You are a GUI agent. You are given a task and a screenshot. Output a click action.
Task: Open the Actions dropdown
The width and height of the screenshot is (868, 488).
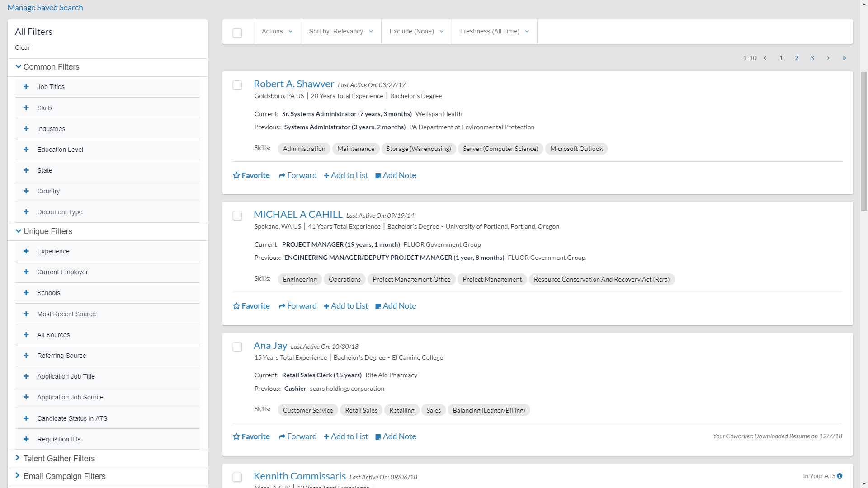pos(277,31)
